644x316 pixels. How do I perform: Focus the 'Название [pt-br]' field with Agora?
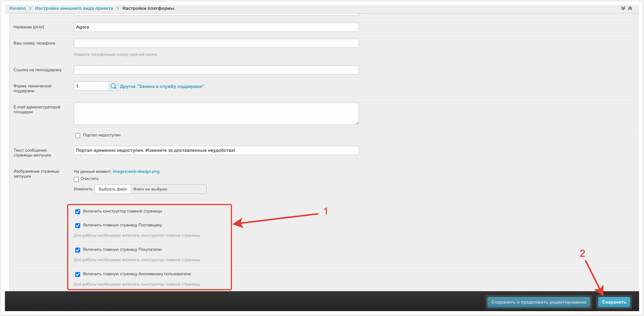216,27
